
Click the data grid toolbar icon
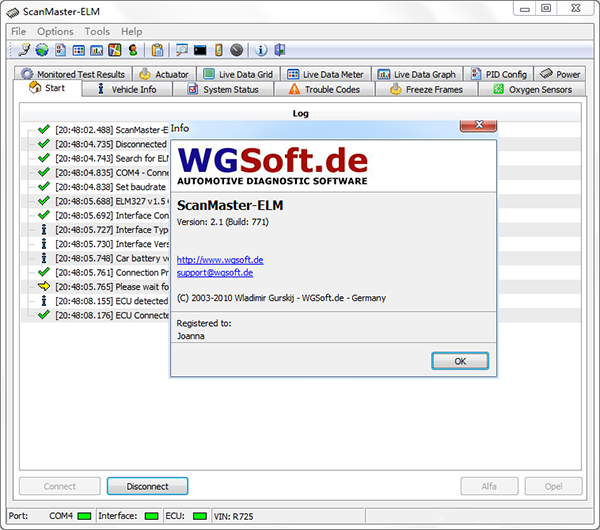click(x=78, y=50)
